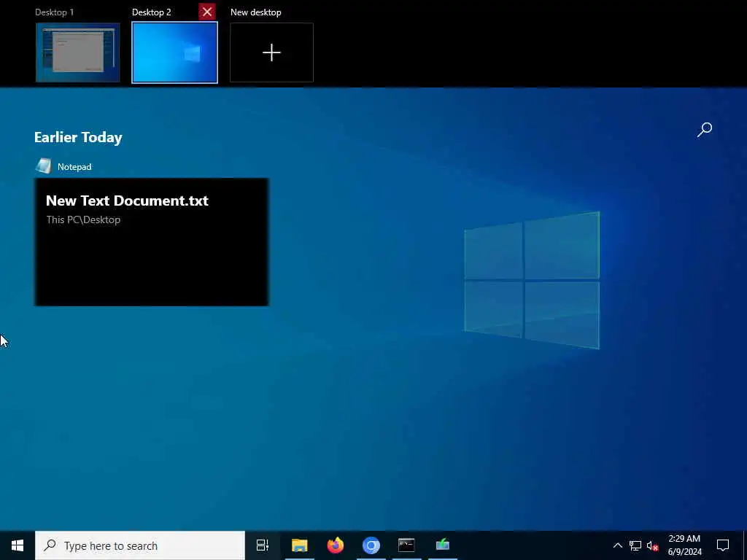Screen dimensions: 747x560
Task: Open the timeline search magnifier icon
Action: pos(705,130)
